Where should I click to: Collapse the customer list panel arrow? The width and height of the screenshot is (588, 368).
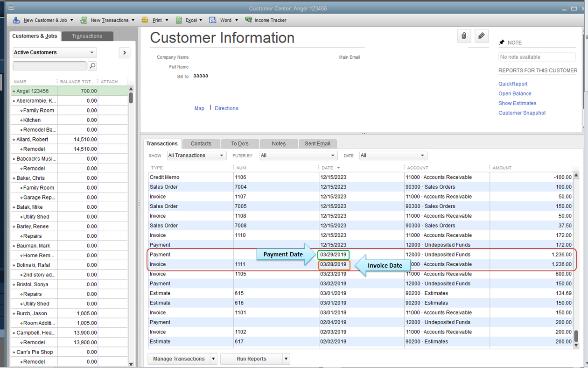pyautogui.click(x=124, y=53)
